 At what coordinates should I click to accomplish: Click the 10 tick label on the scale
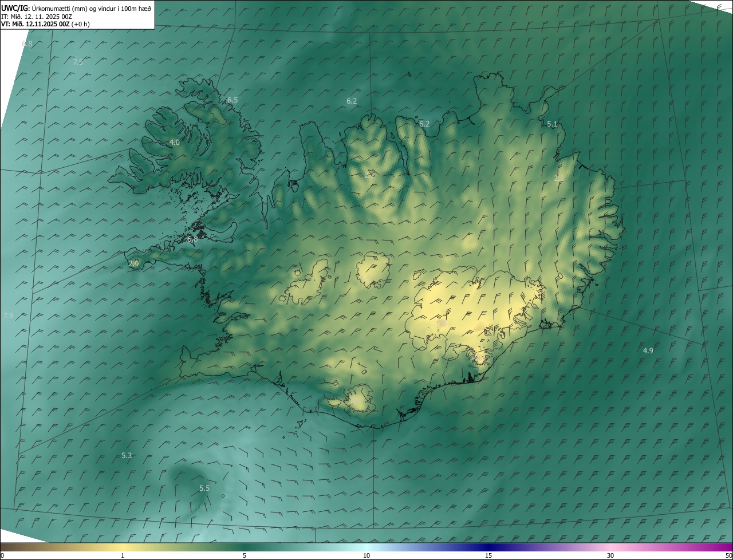point(366,555)
